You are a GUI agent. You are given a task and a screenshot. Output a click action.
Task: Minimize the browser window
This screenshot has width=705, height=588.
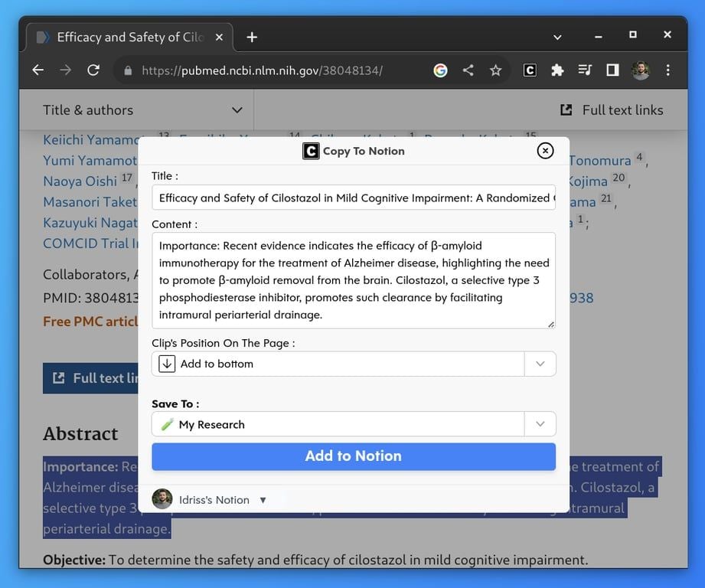[598, 38]
